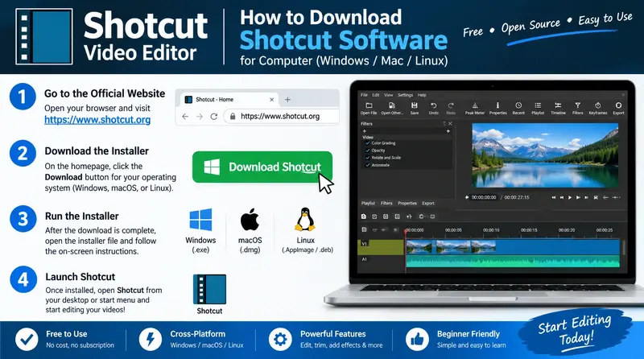The image size is (644, 359).
Task: Close the Filters panel with its X
Action: 450,124
